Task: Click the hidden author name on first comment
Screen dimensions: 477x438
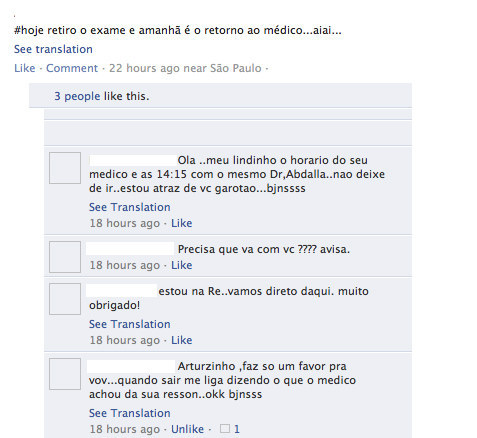Action: point(133,160)
